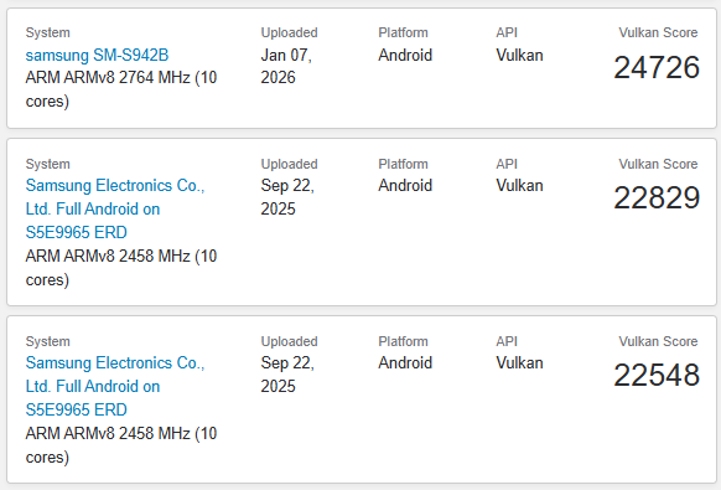Click the Vulkan Score label above 24726

click(658, 33)
